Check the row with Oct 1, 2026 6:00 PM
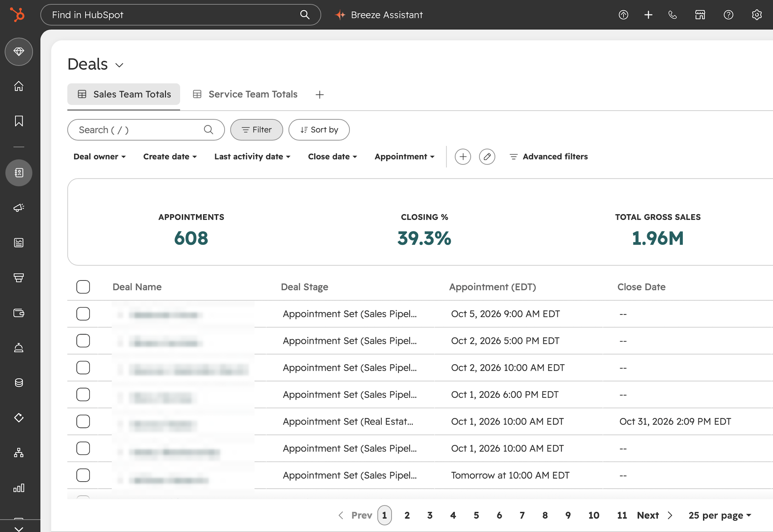 (x=83, y=395)
